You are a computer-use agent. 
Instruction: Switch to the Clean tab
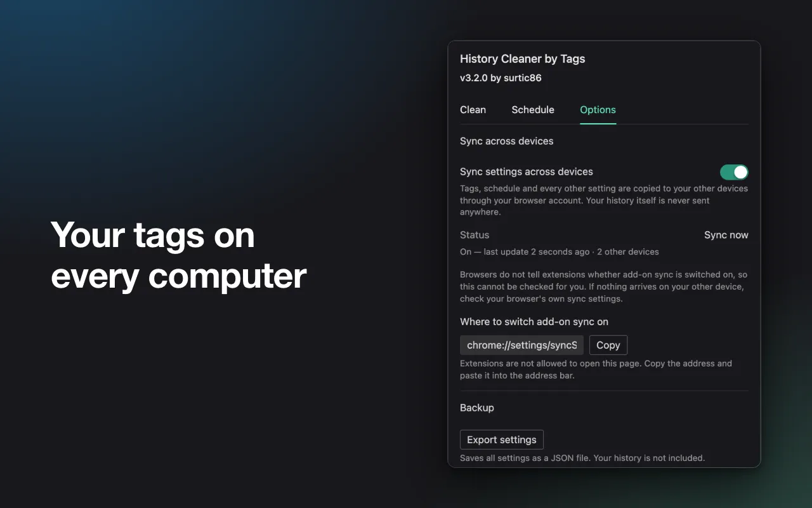[473, 110]
